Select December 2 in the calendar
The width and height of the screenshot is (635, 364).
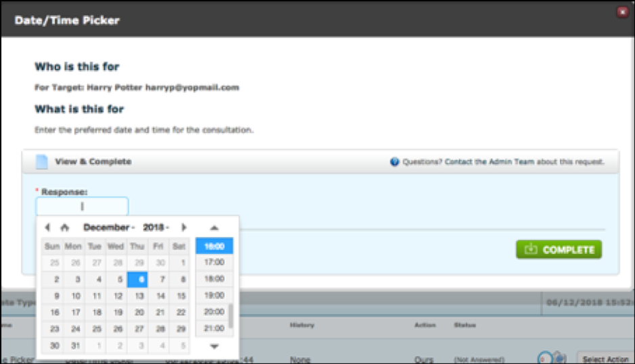pos(53,280)
